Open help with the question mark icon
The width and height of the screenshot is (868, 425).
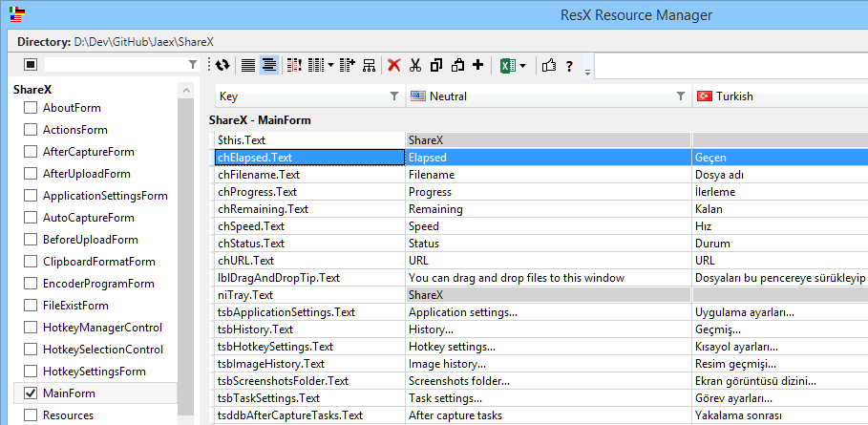[x=569, y=66]
